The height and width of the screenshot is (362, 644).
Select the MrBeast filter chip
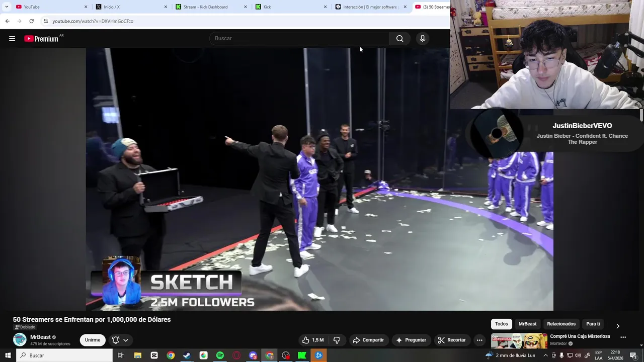click(527, 324)
